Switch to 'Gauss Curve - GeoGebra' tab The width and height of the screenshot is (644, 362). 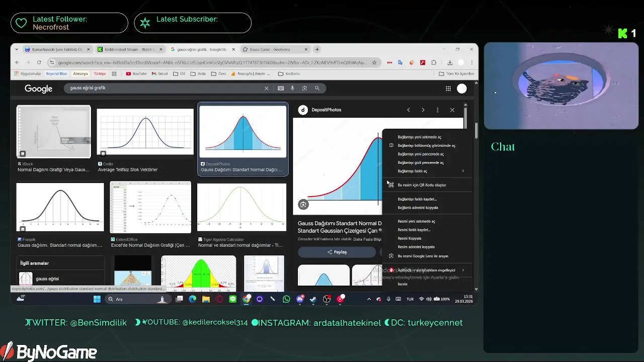[275, 49]
